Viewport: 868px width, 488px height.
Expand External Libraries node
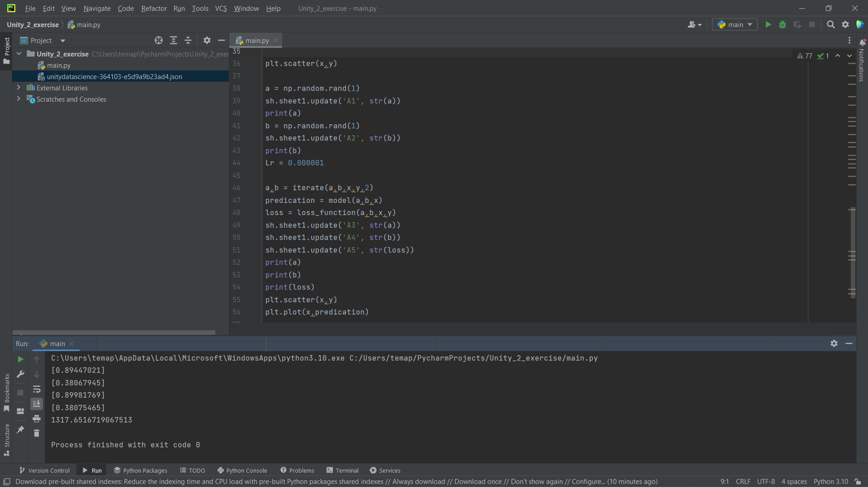coord(19,88)
